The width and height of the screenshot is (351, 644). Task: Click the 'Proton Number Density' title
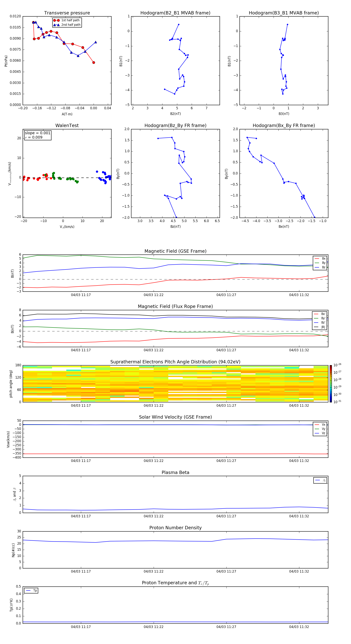click(x=175, y=528)
